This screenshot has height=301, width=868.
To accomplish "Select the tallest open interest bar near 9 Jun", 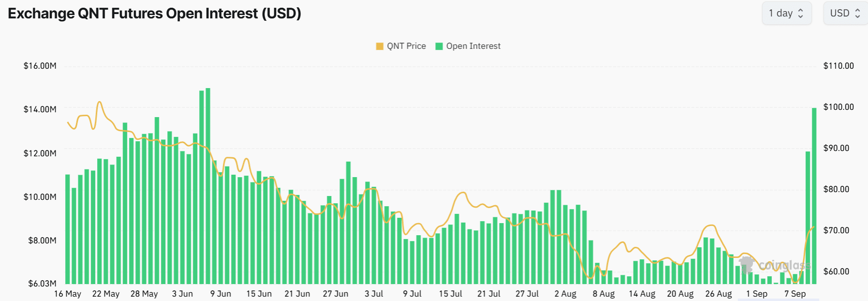I will click(x=208, y=186).
